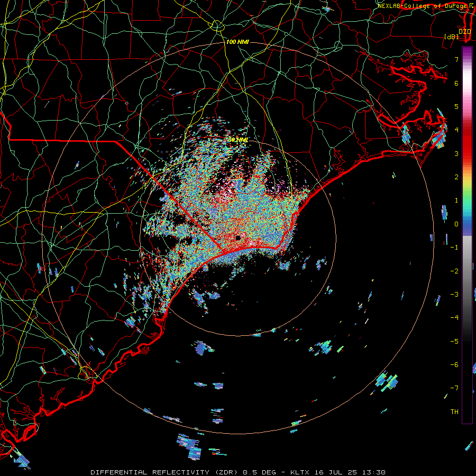Click the black radar site dot at the map center
476x476 pixels.
(238, 237)
